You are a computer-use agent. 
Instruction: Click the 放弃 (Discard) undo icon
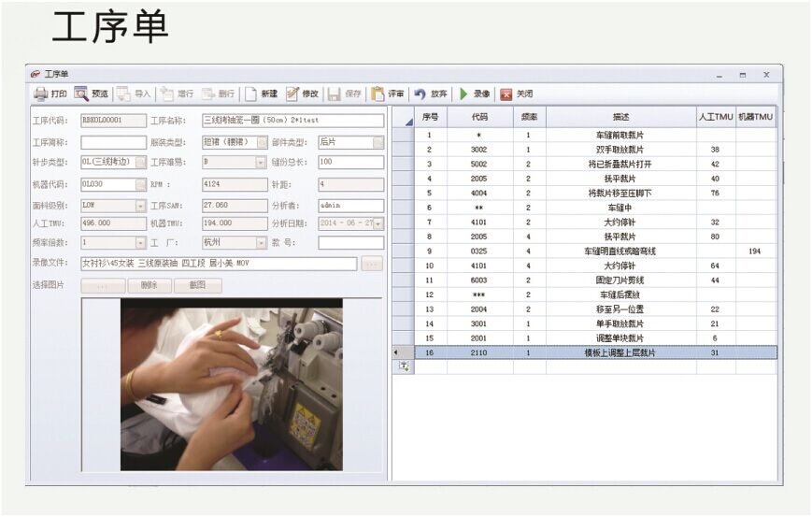pyautogui.click(x=420, y=94)
